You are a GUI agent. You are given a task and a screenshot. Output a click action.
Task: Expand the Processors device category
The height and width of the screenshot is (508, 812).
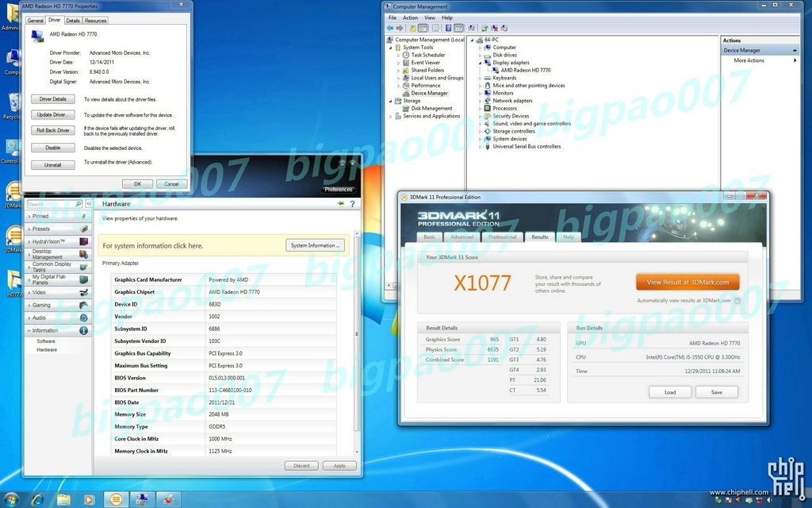pos(480,108)
